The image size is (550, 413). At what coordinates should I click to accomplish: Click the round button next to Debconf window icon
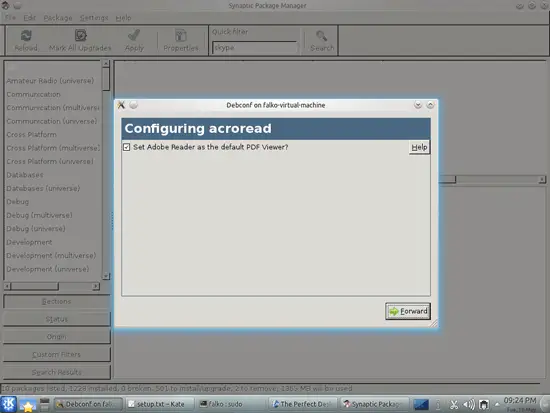click(134, 105)
